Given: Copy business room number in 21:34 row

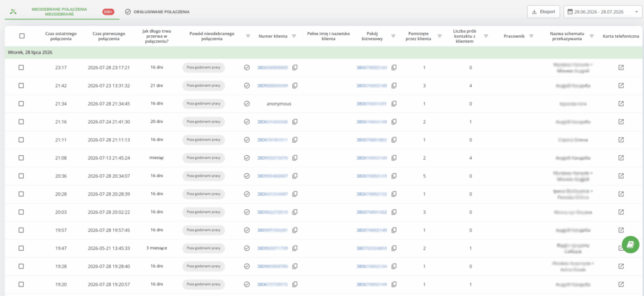Looking at the screenshot, I should pyautogui.click(x=394, y=104).
